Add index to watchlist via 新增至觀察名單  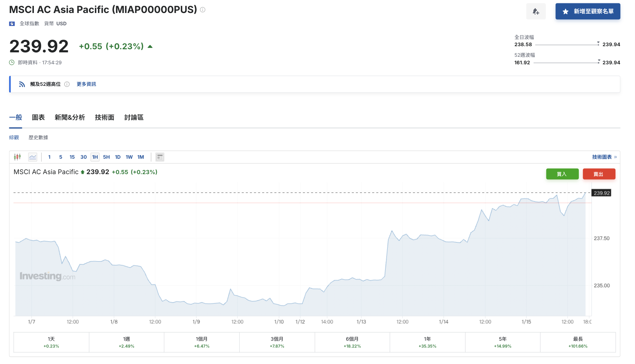point(588,11)
